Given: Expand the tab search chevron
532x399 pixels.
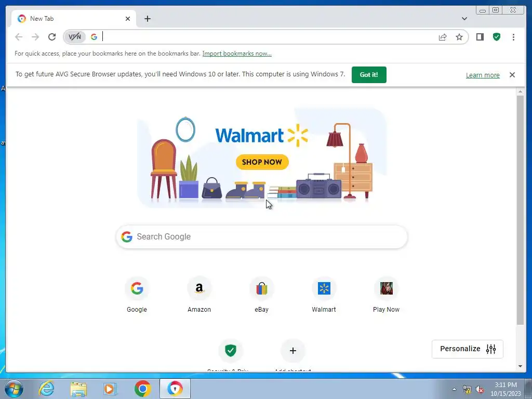Looking at the screenshot, I should (464, 19).
